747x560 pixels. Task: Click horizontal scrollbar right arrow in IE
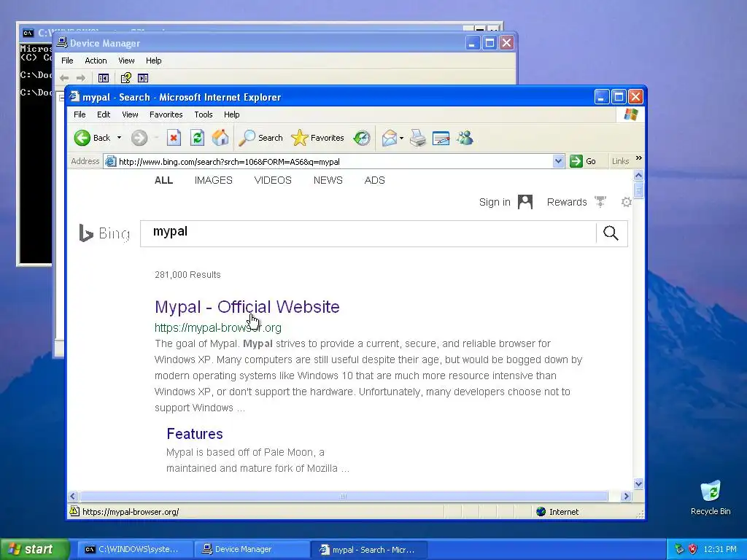coord(626,496)
